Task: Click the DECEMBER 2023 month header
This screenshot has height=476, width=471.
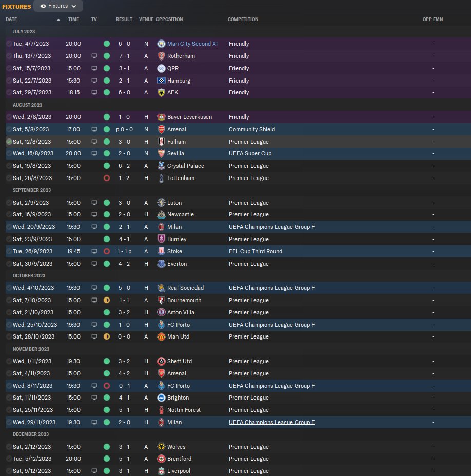Action: [31, 434]
